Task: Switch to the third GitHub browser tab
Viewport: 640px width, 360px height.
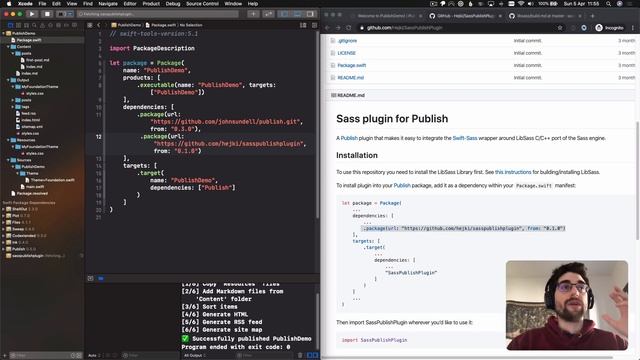Action: tap(545, 16)
